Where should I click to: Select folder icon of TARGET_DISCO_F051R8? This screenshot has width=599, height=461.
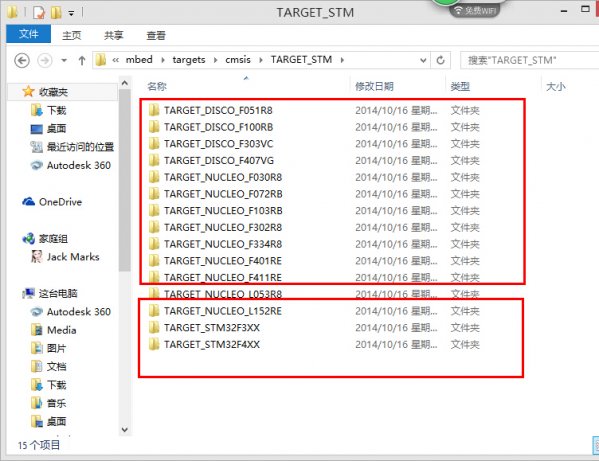[154, 110]
